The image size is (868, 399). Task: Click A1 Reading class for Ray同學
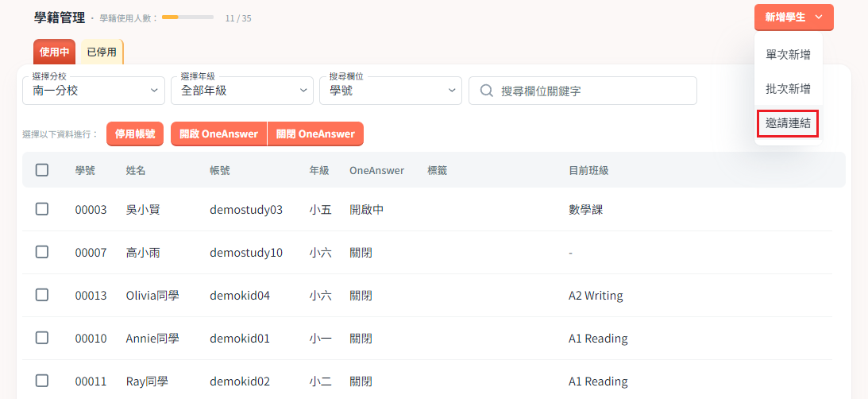coord(598,382)
